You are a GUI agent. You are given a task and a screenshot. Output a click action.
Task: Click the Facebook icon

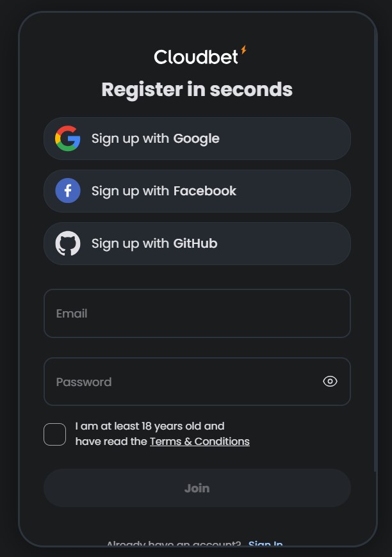coord(68,191)
